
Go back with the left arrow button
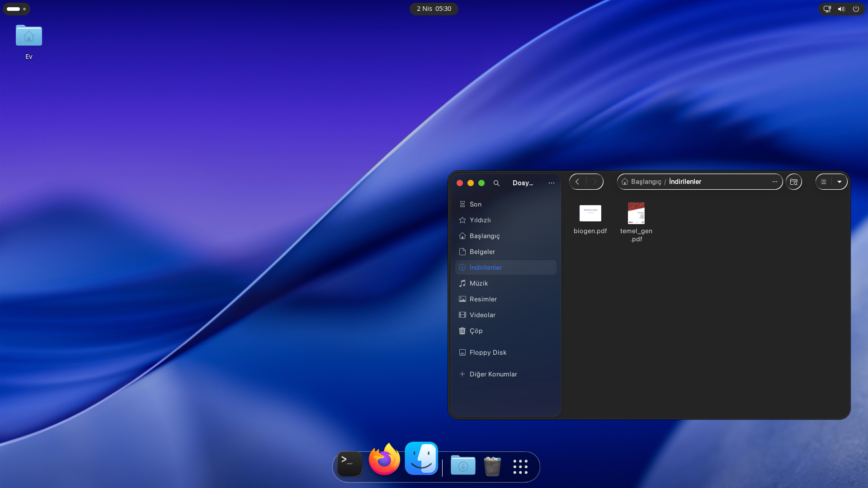(577, 182)
